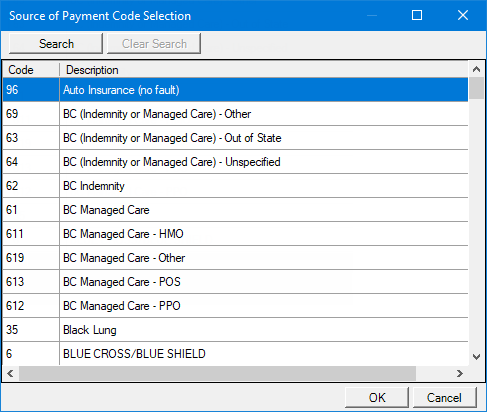The image size is (487, 412).
Task: Click the Clear Search button
Action: (154, 44)
